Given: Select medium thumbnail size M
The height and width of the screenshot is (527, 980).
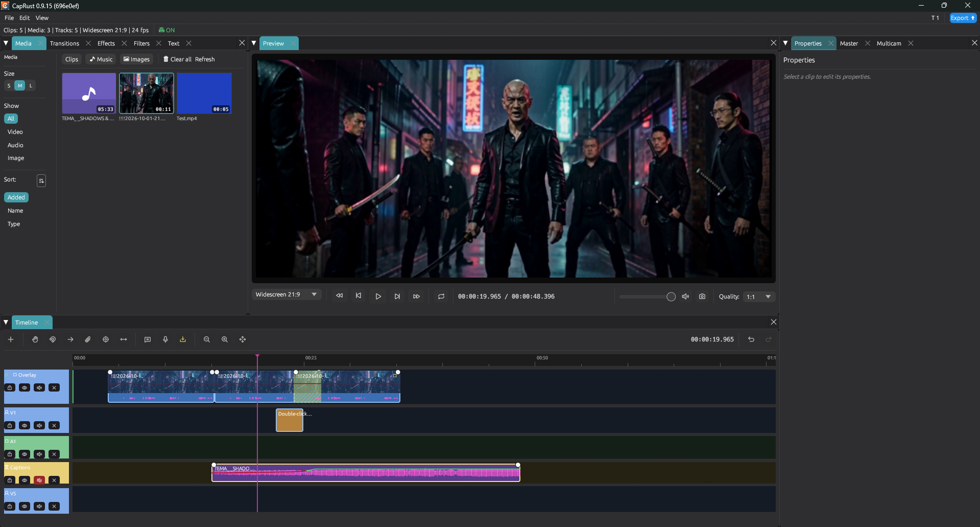Looking at the screenshot, I should (20, 86).
